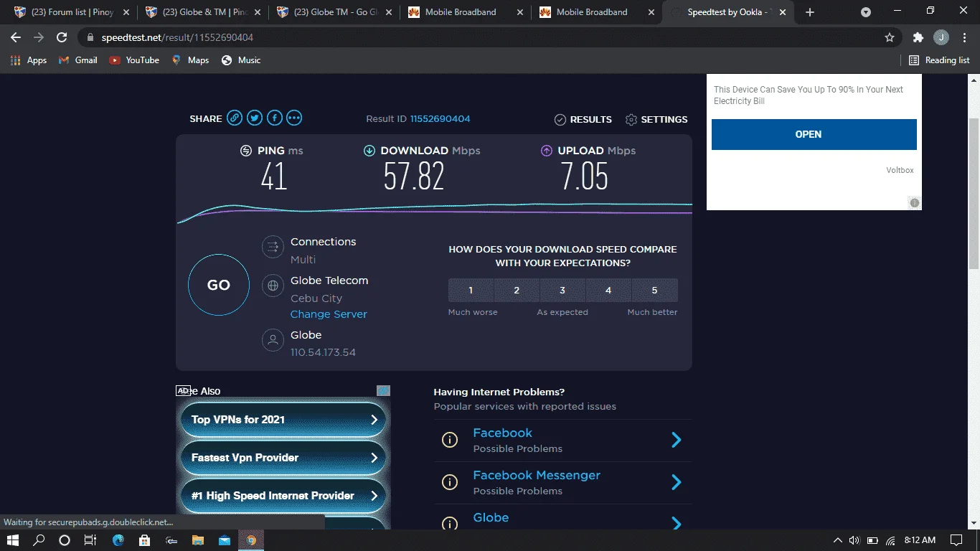Click the Globe Telecom server globe icon
This screenshot has height=551, width=980.
tap(273, 286)
